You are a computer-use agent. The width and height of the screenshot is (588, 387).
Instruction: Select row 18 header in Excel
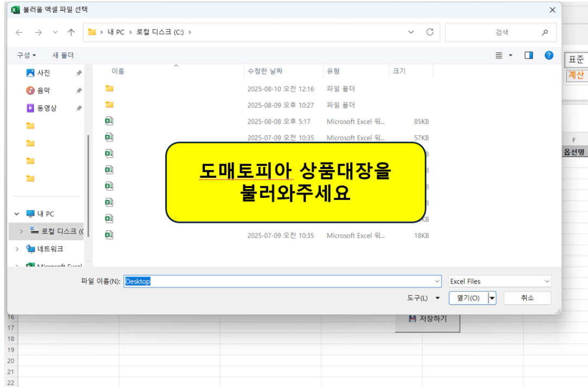11,339
